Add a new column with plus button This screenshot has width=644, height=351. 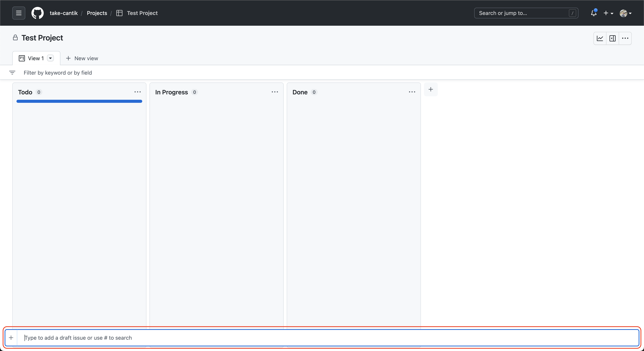[x=431, y=89]
